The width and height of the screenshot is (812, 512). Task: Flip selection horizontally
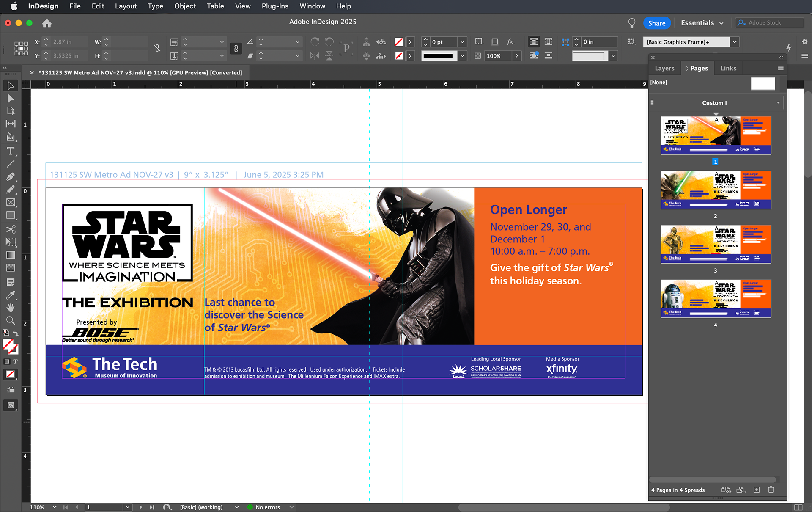[315, 55]
